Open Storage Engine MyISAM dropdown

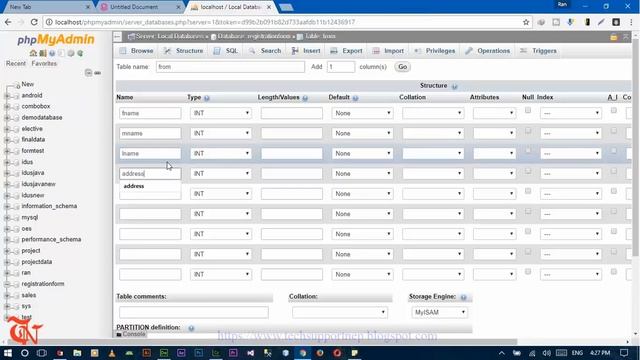(x=439, y=312)
